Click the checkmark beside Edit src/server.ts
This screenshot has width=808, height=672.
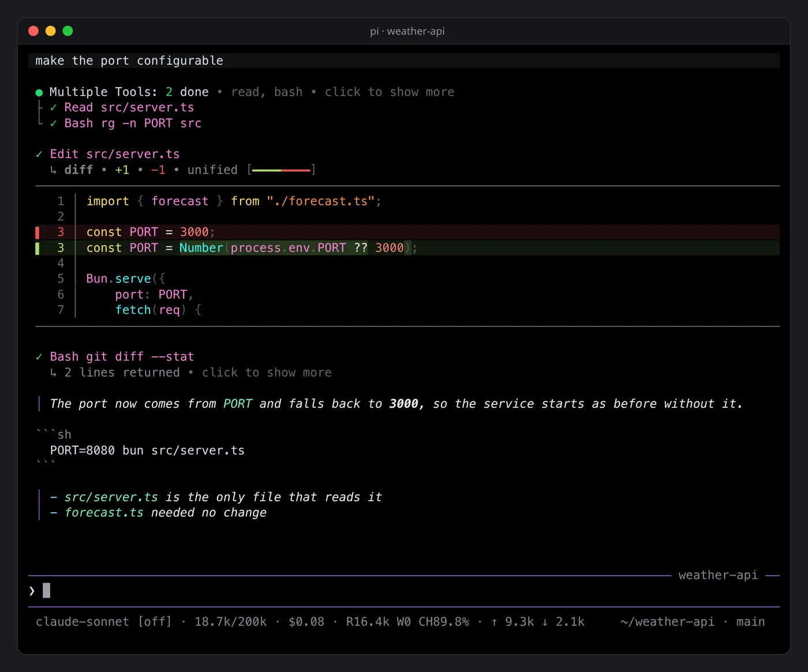[39, 155]
